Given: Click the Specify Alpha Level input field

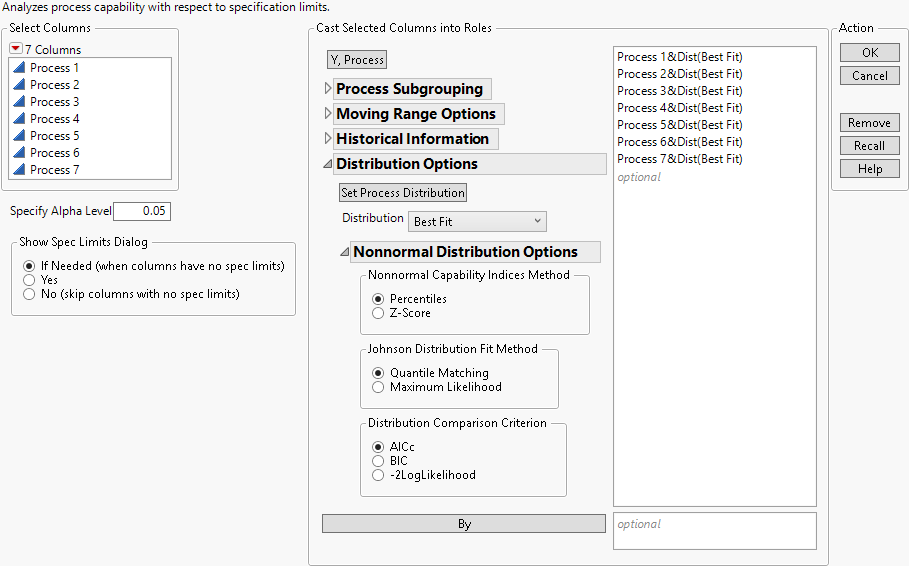Looking at the screenshot, I should [142, 211].
